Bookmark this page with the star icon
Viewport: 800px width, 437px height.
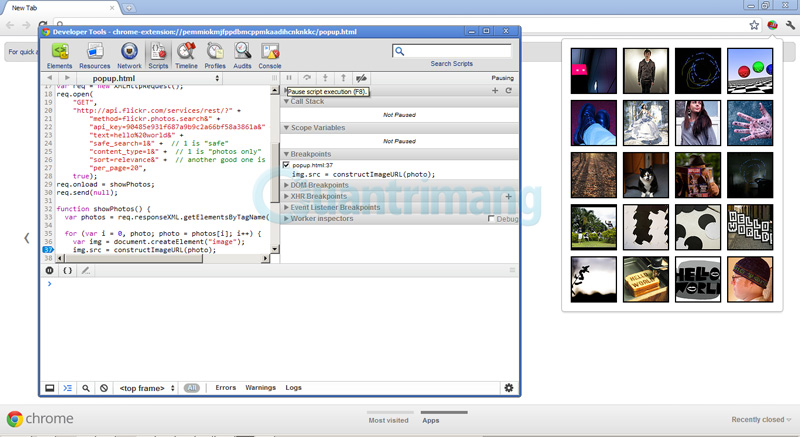pyautogui.click(x=754, y=25)
